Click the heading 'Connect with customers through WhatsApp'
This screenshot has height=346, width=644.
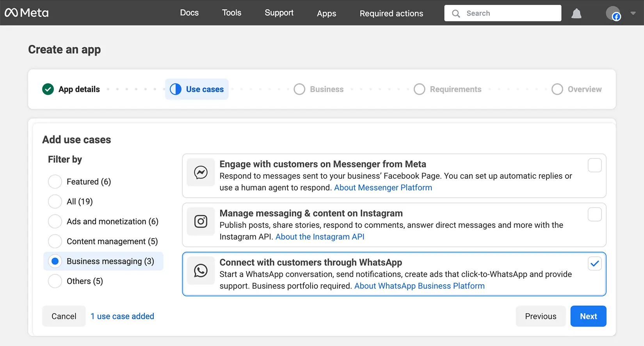[x=311, y=263]
